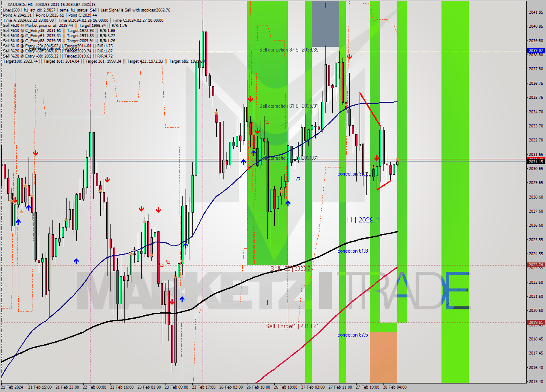Click the 2028.60 price axis value
The height and width of the screenshot is (392, 546).
pyautogui.click(x=536, y=197)
